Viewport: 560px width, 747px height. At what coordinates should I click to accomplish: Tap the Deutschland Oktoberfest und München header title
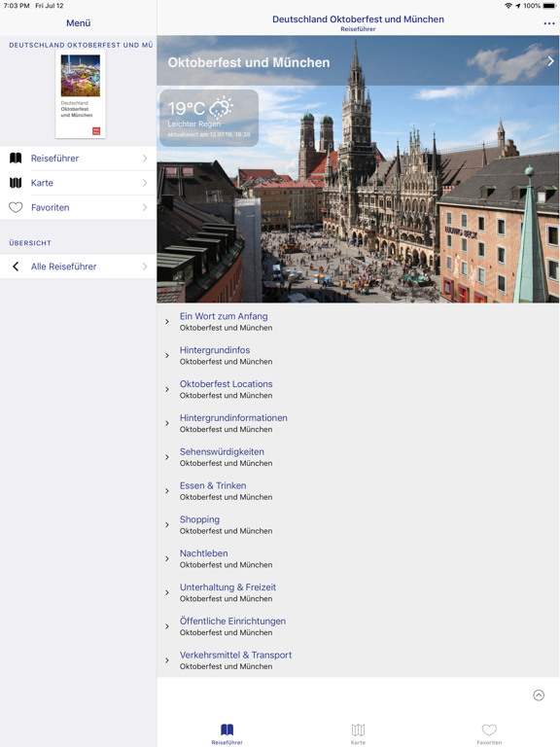(x=358, y=19)
